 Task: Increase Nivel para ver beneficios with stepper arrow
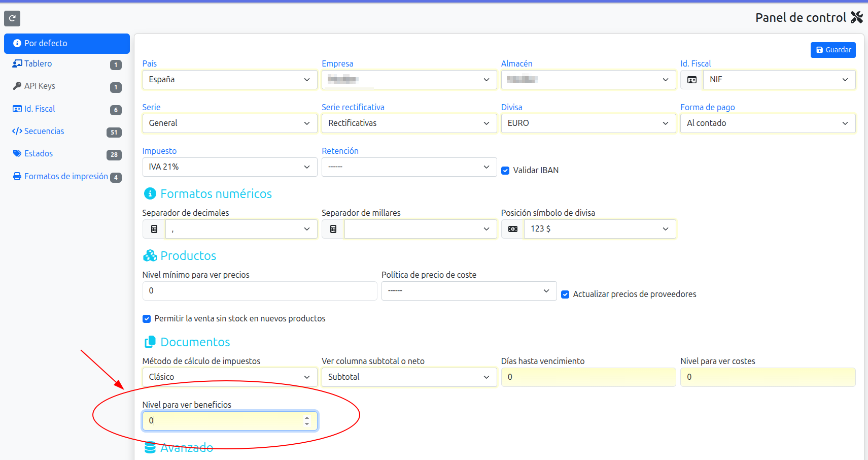(307, 418)
